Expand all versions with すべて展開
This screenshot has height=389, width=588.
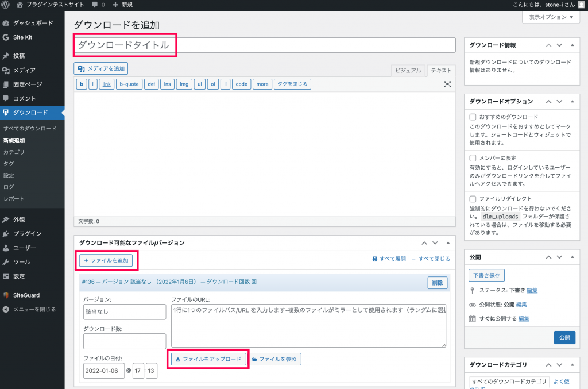tap(389, 259)
